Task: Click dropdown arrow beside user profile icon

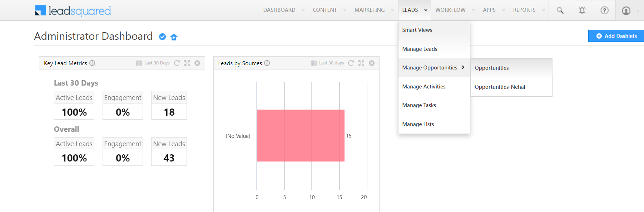Action: (638, 11)
